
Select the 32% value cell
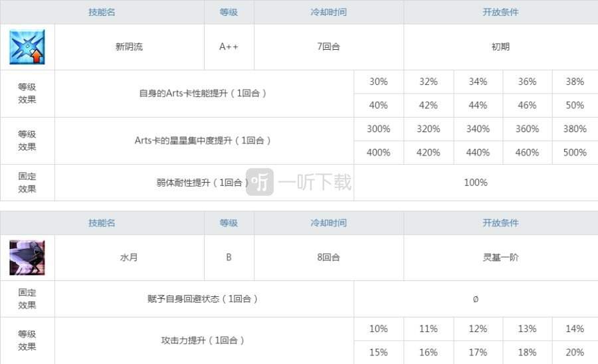point(429,82)
